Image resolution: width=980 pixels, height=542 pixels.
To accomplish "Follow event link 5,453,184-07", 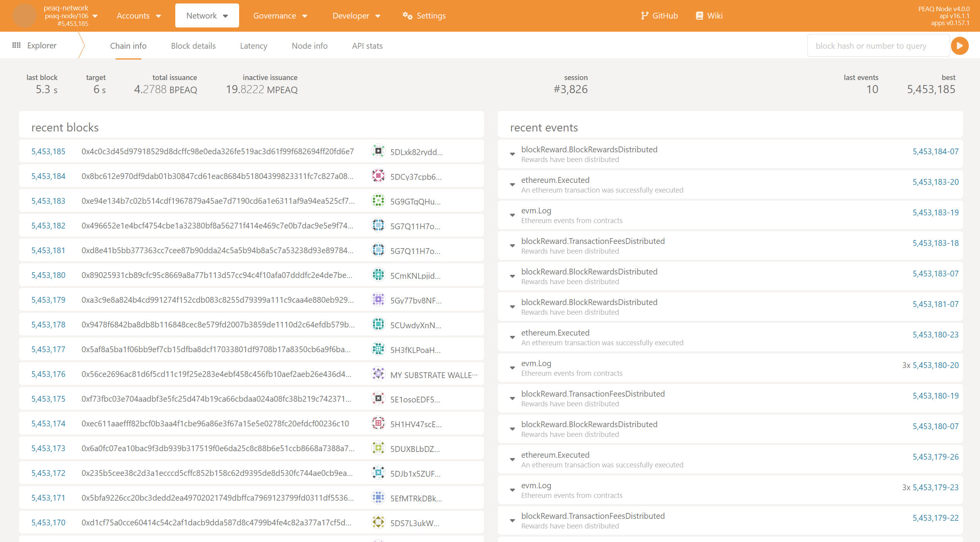I will [935, 151].
